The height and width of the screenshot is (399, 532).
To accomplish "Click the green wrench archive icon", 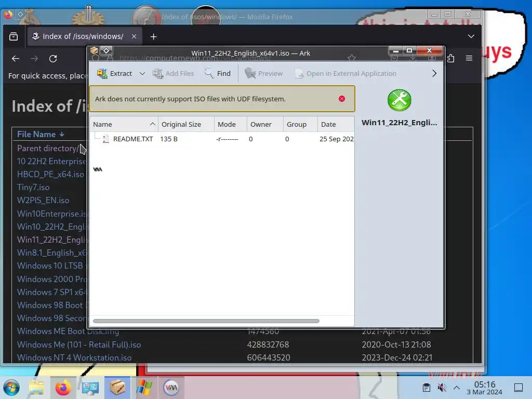I will [400, 100].
